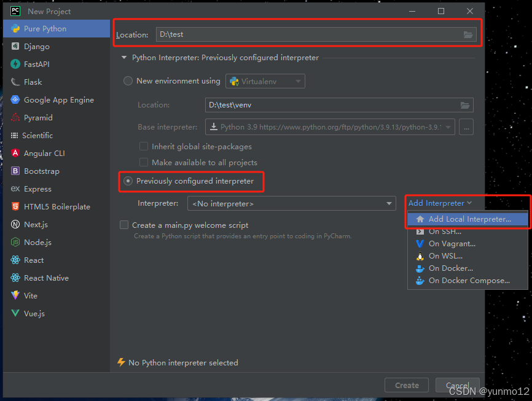This screenshot has width=532, height=401.
Task: Click the FastAPI lightning icon
Action: pyautogui.click(x=15, y=64)
